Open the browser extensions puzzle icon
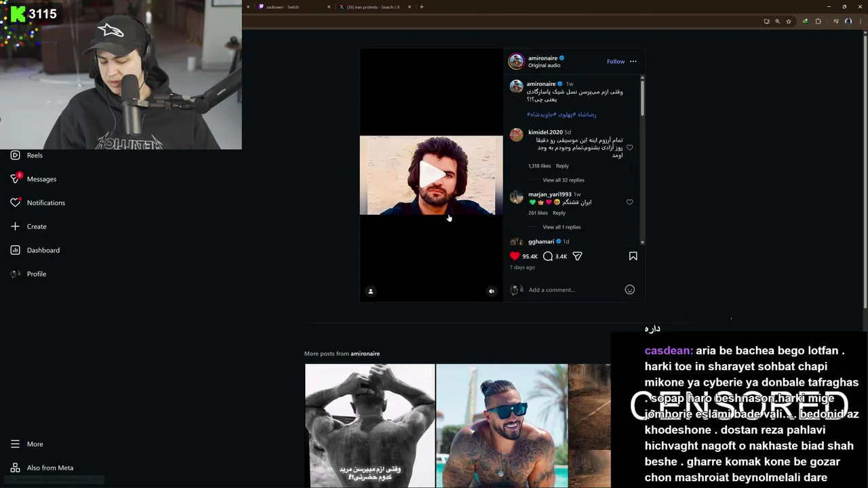Image resolution: width=868 pixels, height=488 pixels. click(818, 21)
